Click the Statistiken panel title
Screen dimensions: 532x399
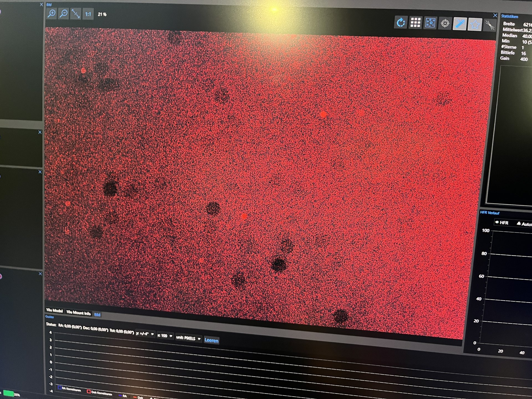(x=509, y=16)
